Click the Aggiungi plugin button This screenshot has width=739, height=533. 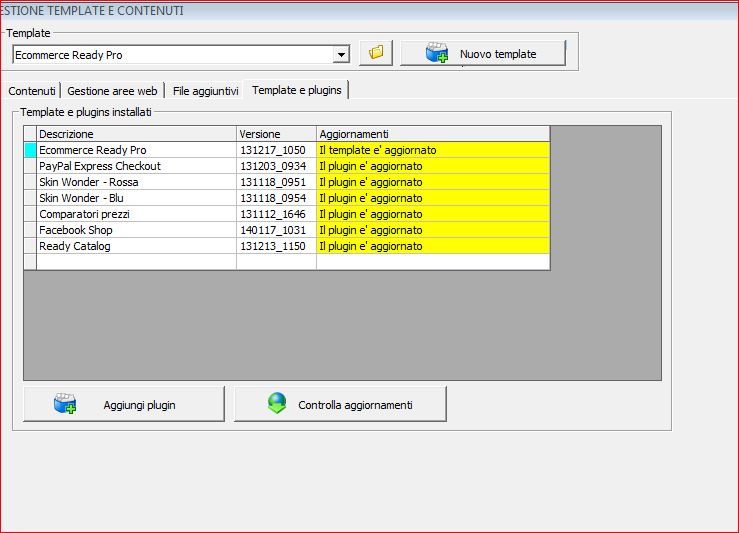click(123, 404)
